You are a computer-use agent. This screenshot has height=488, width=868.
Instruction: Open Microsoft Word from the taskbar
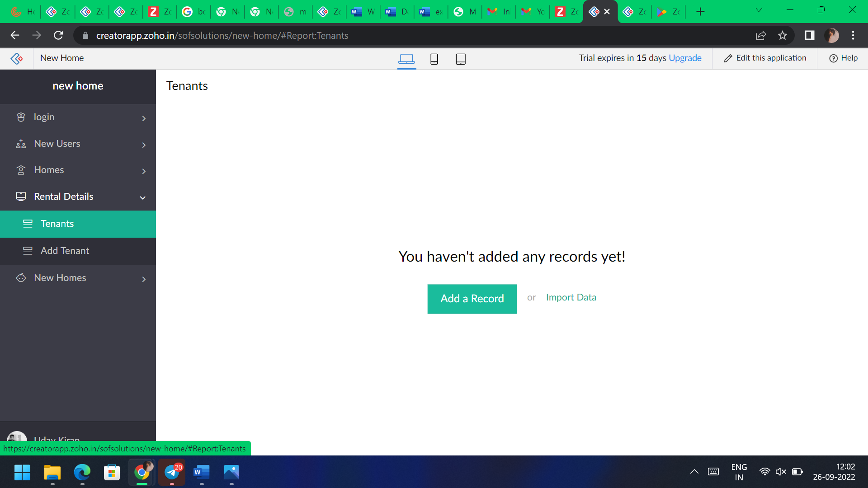(201, 473)
